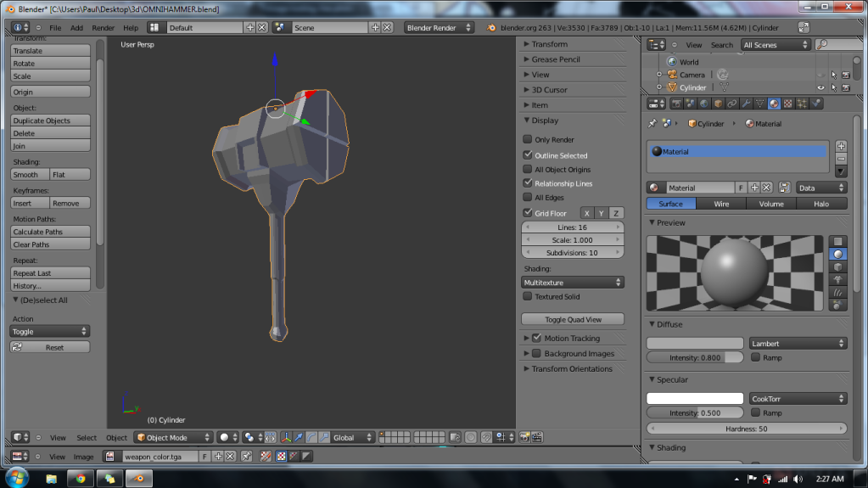Open the Object Constraints chain icon
The height and width of the screenshot is (488, 868).
(732, 104)
